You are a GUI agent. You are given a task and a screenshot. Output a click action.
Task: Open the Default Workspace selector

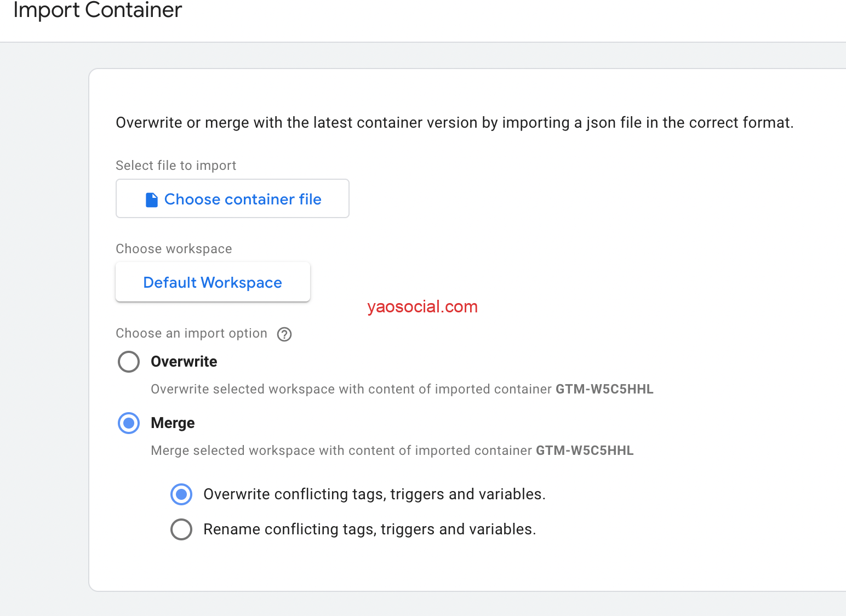pos(213,282)
